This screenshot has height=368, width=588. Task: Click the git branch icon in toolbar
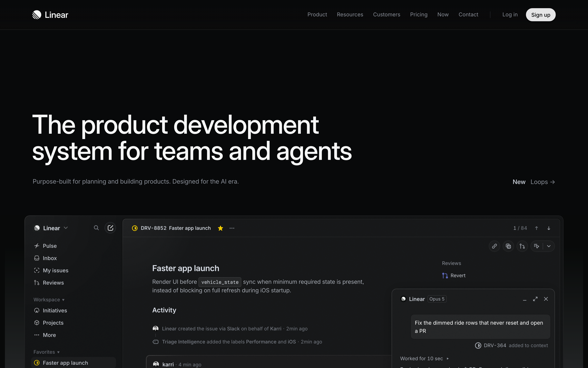[522, 246]
